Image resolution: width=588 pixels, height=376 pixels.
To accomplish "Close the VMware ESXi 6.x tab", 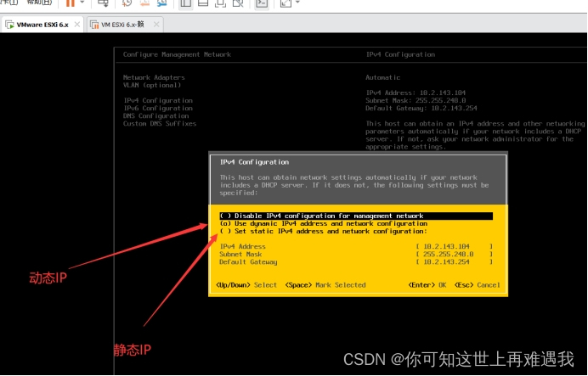I will (x=76, y=25).
